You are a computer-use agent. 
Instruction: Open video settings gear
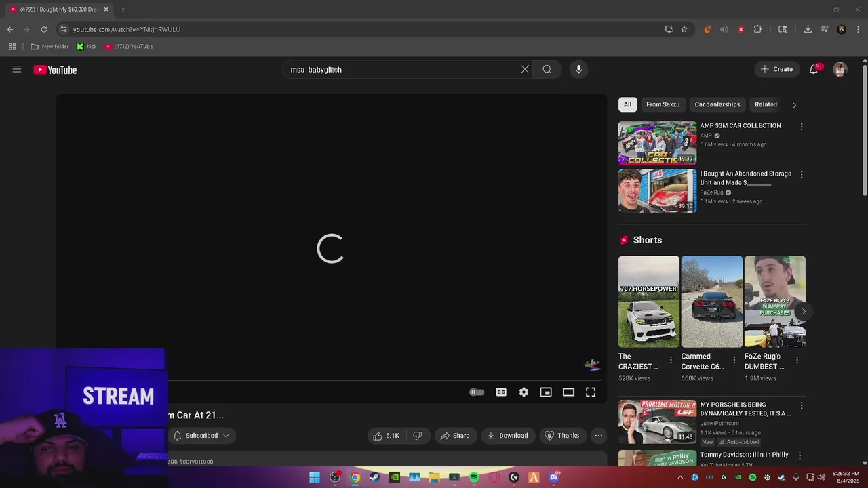pyautogui.click(x=524, y=392)
